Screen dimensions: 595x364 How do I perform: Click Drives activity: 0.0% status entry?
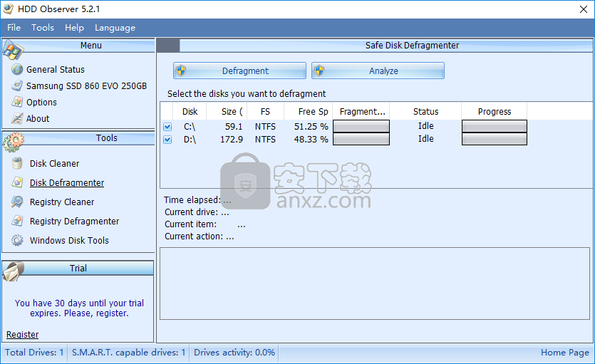pyautogui.click(x=234, y=352)
